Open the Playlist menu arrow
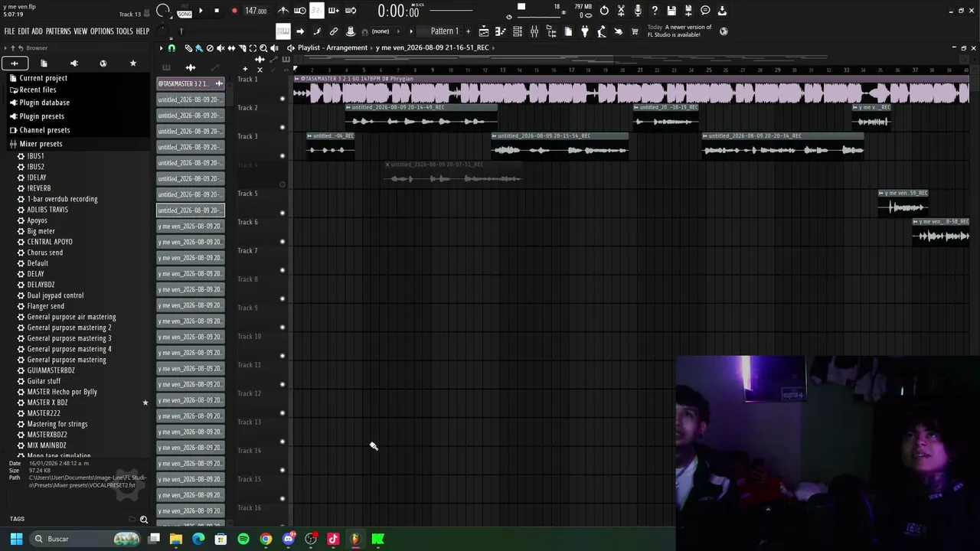 click(x=161, y=48)
